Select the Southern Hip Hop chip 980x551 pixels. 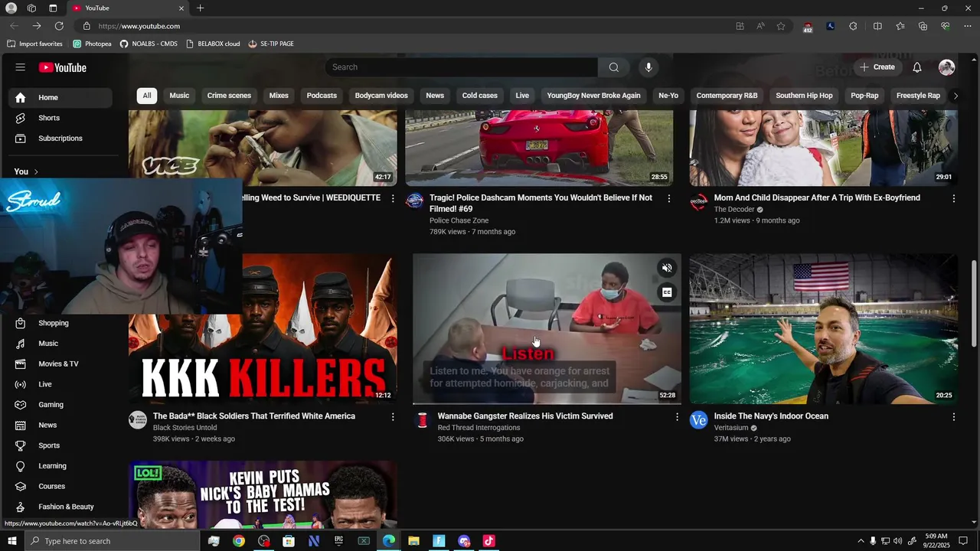pos(804,96)
